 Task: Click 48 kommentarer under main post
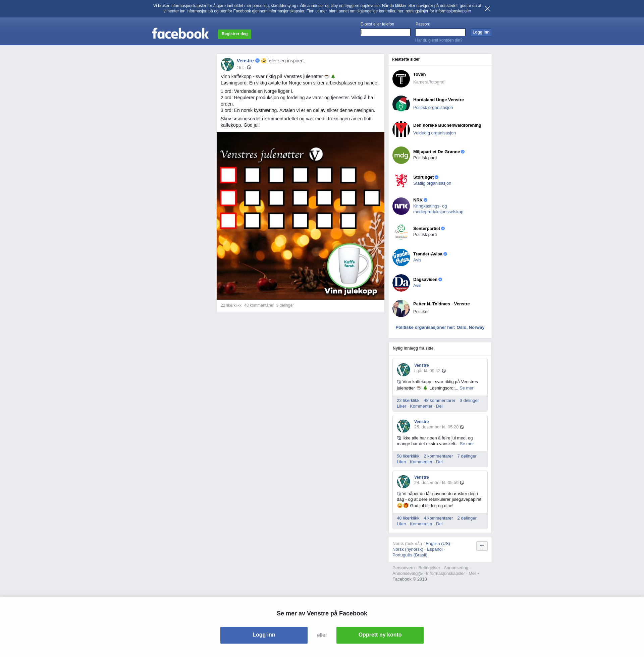[259, 305]
